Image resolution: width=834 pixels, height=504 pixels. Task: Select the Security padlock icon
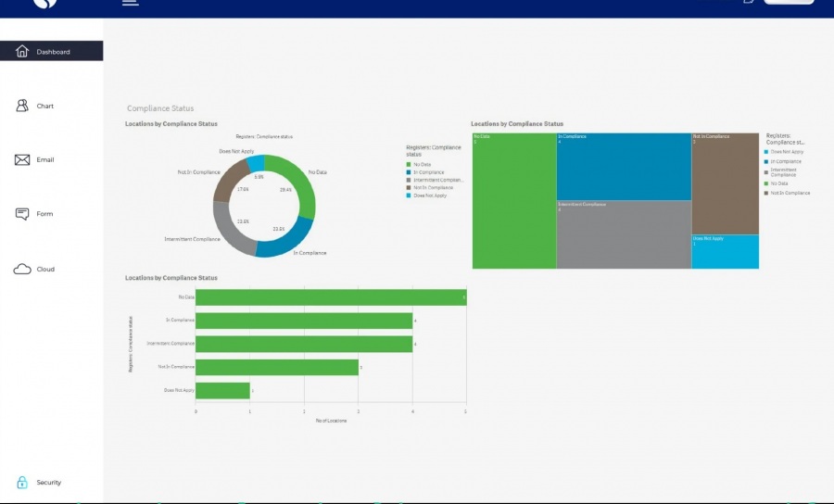tap(22, 482)
